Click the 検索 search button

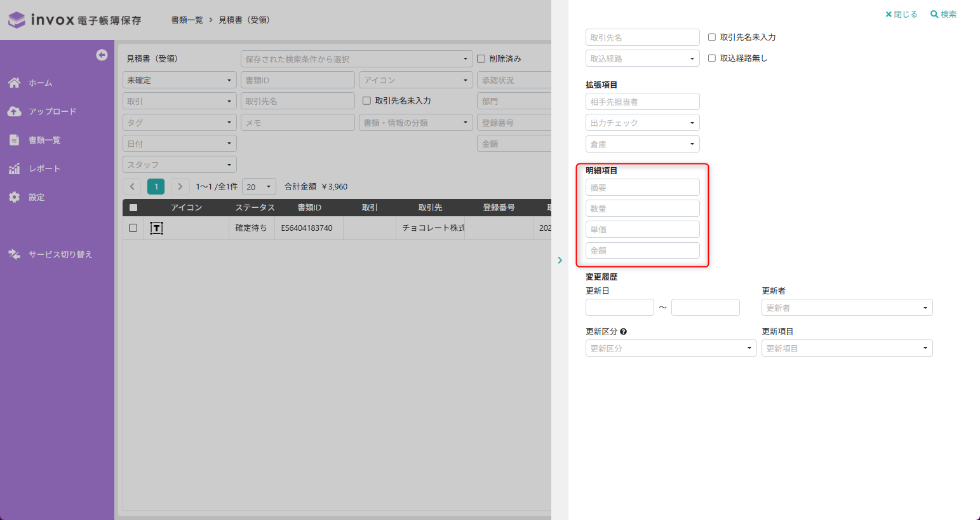(943, 14)
